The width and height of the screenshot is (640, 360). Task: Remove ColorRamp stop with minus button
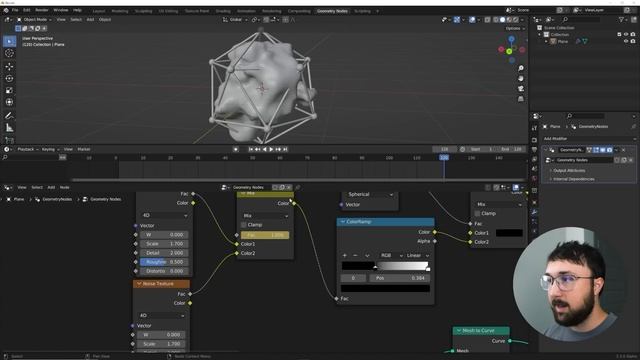click(355, 256)
